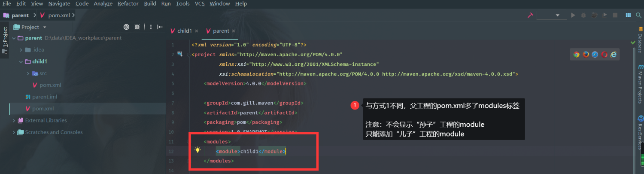Viewport: 644px width, 174px height.
Task: Click the Stop square icon
Action: click(x=615, y=15)
